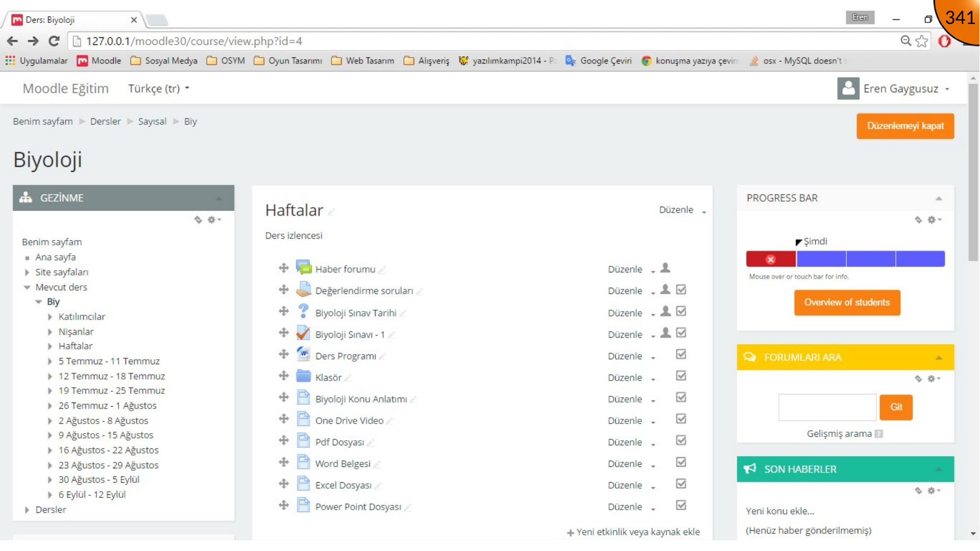
Task: Collapse the Gezinme block with its arrow
Action: coord(219,198)
